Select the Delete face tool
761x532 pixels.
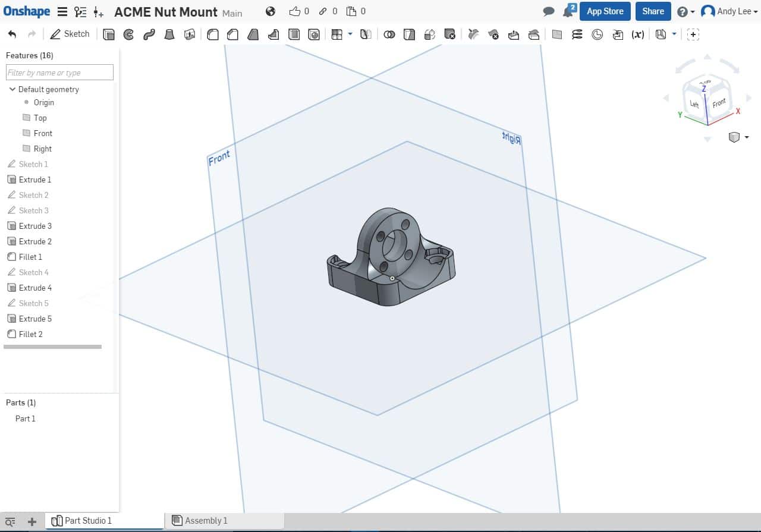(x=493, y=34)
